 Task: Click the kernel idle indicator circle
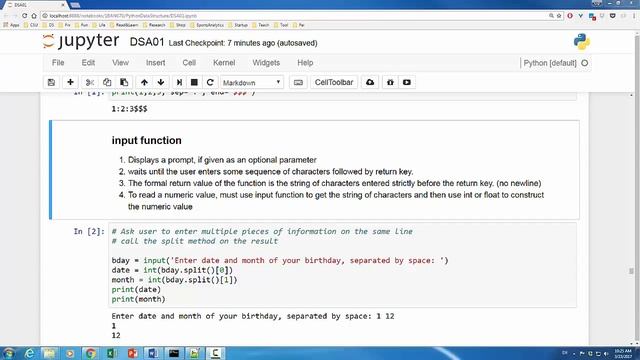(584, 63)
